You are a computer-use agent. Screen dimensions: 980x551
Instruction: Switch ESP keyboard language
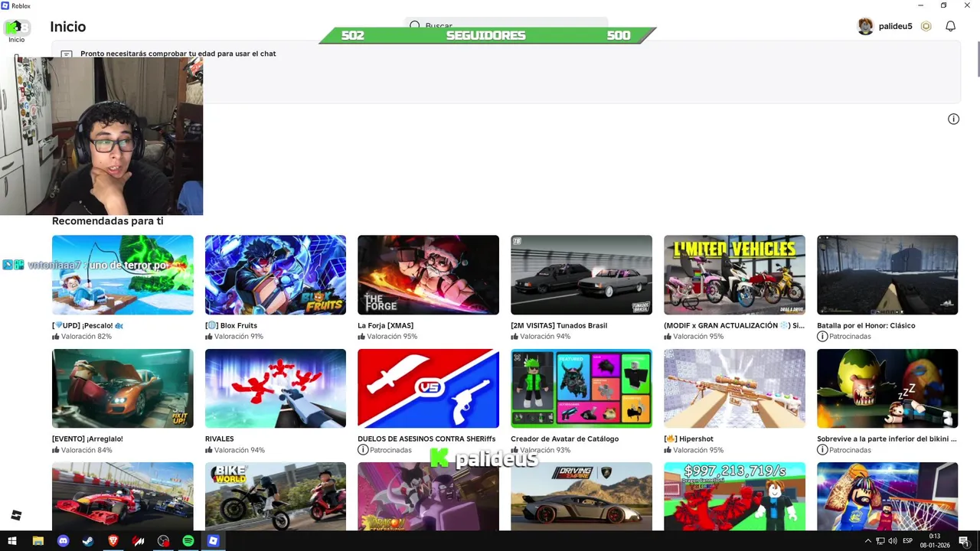908,541
